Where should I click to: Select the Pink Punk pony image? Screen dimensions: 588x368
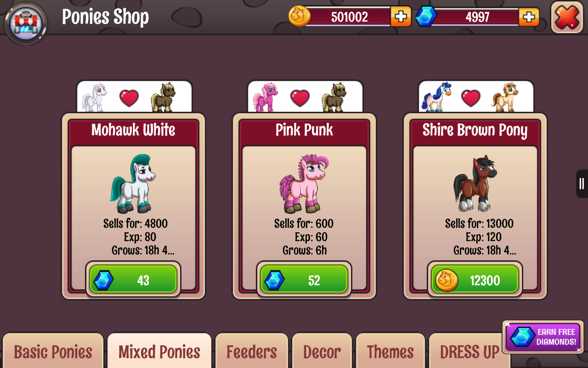[x=304, y=183]
